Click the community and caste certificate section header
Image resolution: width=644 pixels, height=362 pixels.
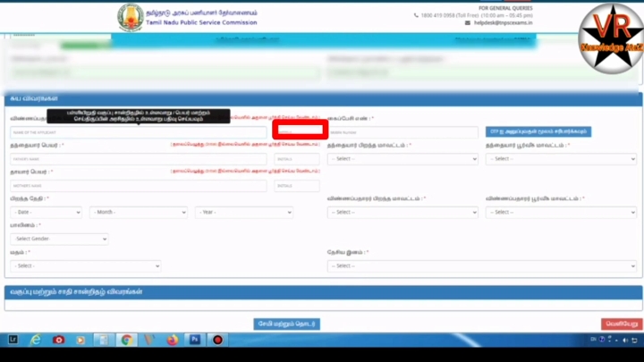click(324, 291)
